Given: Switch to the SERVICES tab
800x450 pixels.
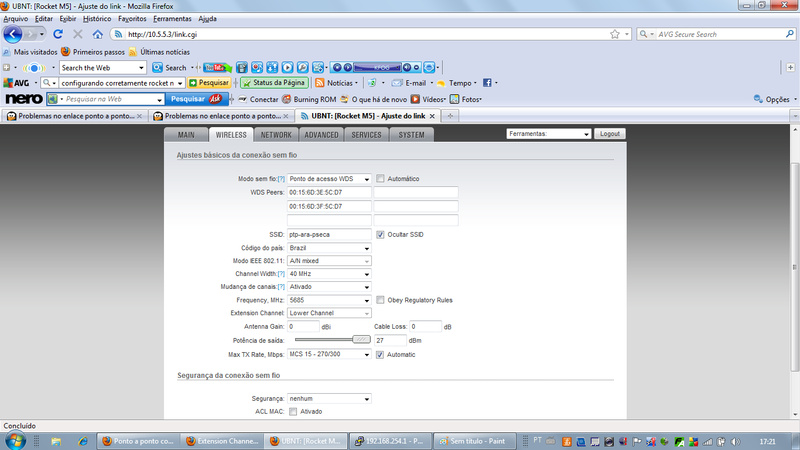Looking at the screenshot, I should tap(366, 135).
